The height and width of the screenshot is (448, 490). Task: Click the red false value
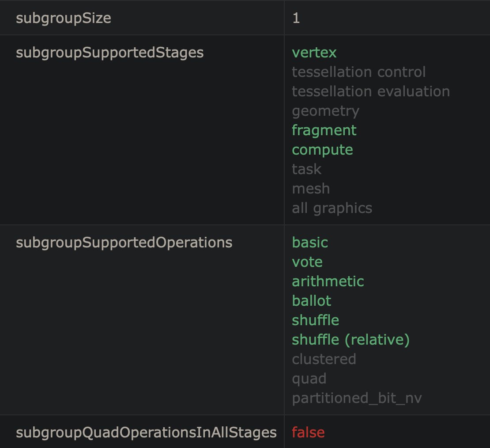pos(308,433)
